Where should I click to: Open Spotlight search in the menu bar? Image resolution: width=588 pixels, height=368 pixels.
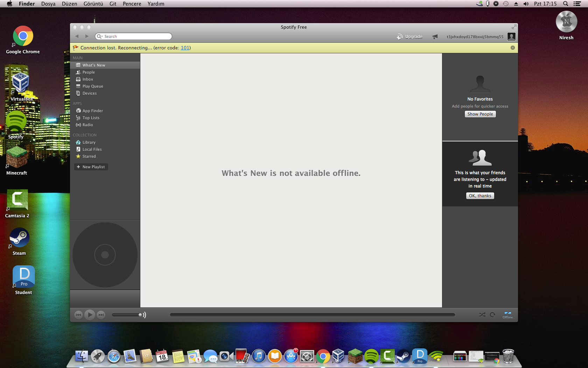(x=566, y=4)
